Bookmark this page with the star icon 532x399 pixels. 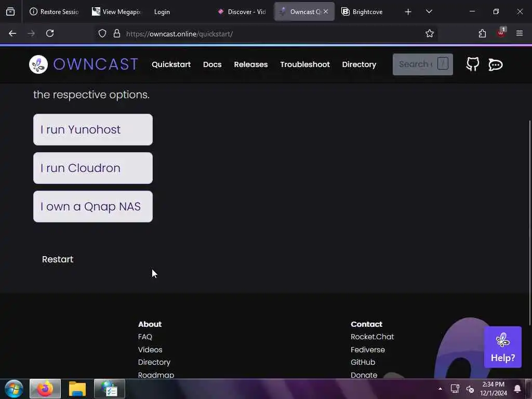point(430,33)
